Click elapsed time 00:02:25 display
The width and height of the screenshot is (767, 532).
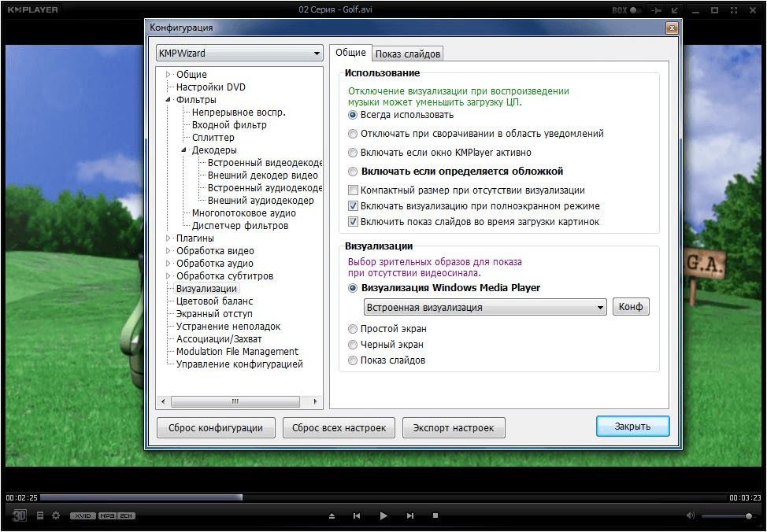coord(21,498)
